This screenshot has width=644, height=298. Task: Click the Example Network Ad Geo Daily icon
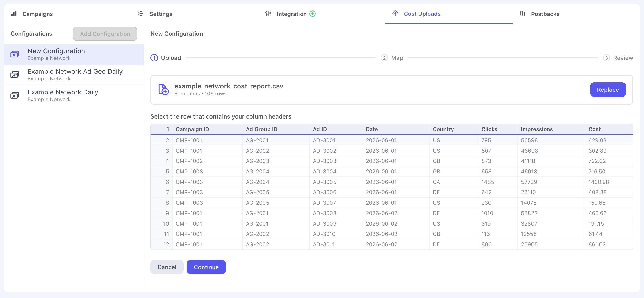[x=15, y=75]
